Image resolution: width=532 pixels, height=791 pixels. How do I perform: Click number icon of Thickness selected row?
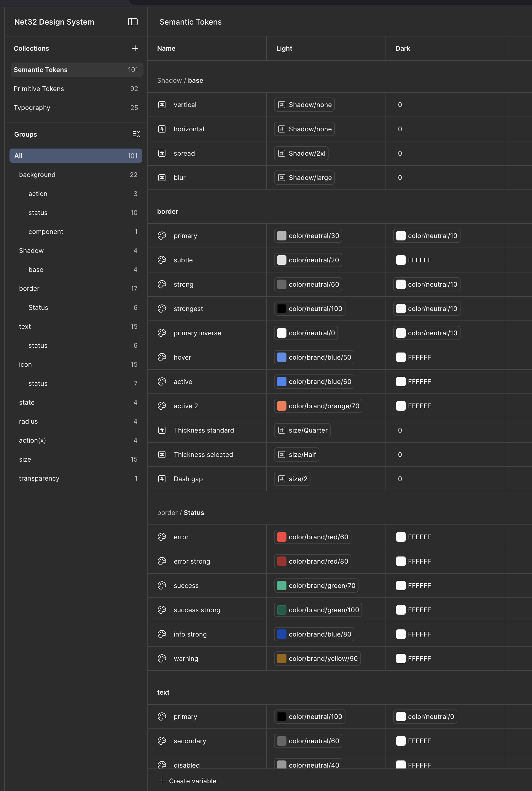click(162, 454)
